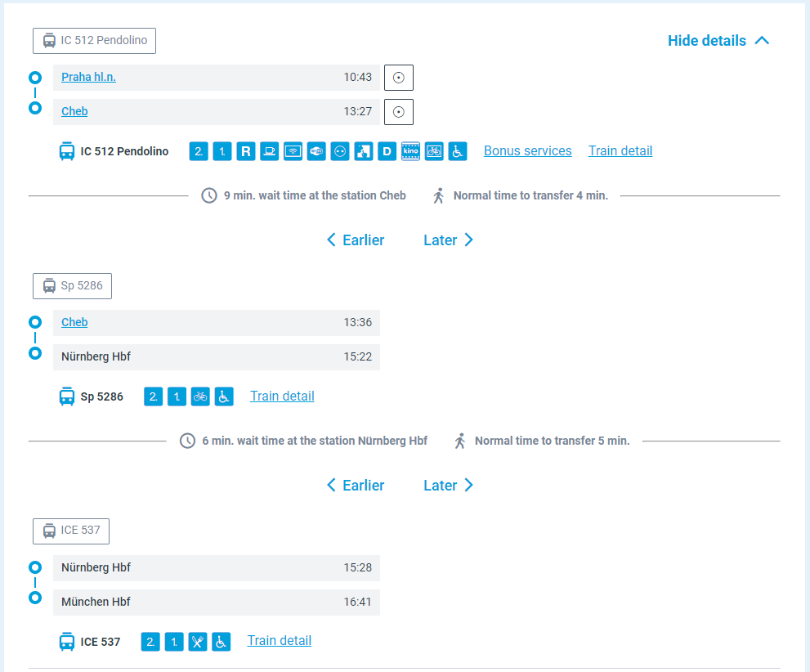
Task: Choose Later connection after Cheb transfer
Action: (448, 240)
